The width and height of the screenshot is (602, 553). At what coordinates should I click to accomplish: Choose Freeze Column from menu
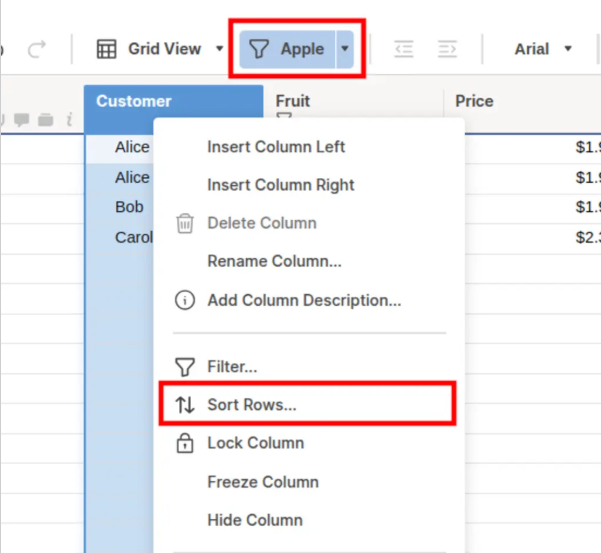click(x=309, y=482)
